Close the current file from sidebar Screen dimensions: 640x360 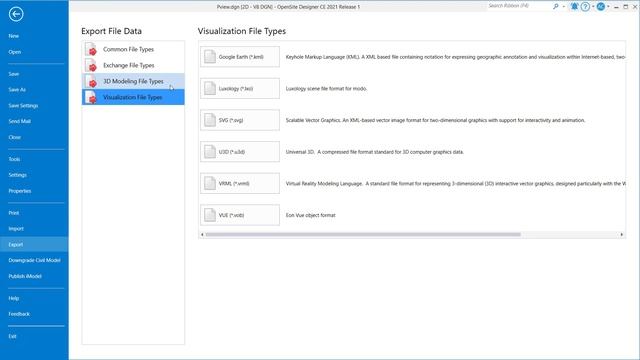15,137
